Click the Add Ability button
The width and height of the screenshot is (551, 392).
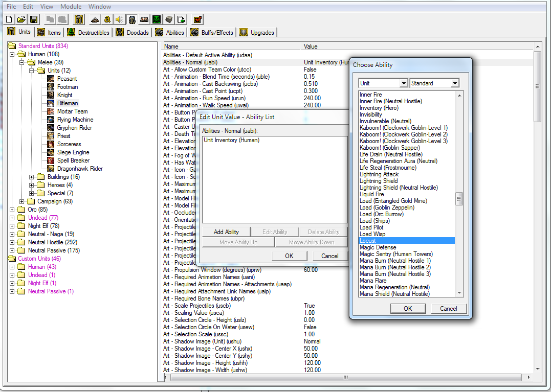tap(226, 232)
